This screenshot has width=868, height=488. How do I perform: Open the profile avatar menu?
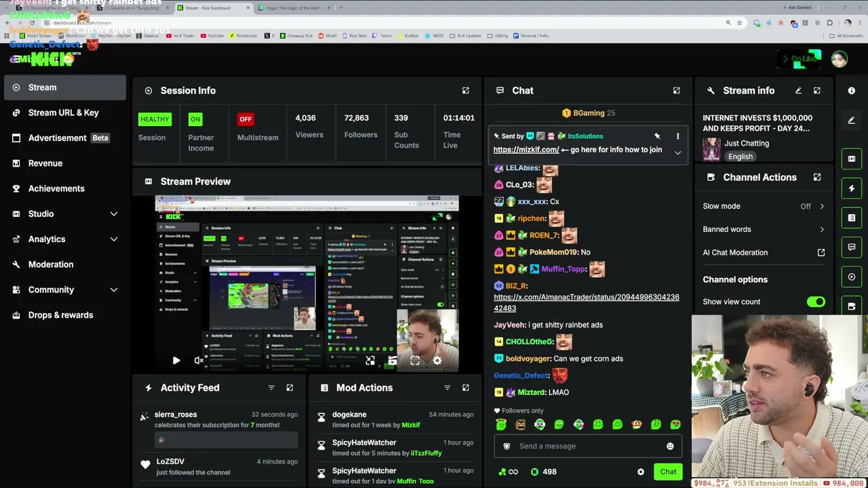tap(840, 59)
